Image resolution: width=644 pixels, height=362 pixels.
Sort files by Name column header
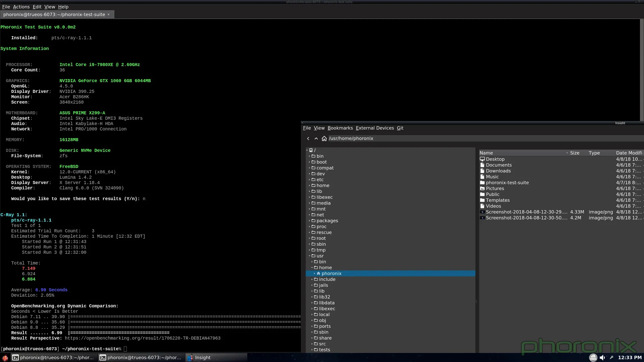pyautogui.click(x=486, y=153)
